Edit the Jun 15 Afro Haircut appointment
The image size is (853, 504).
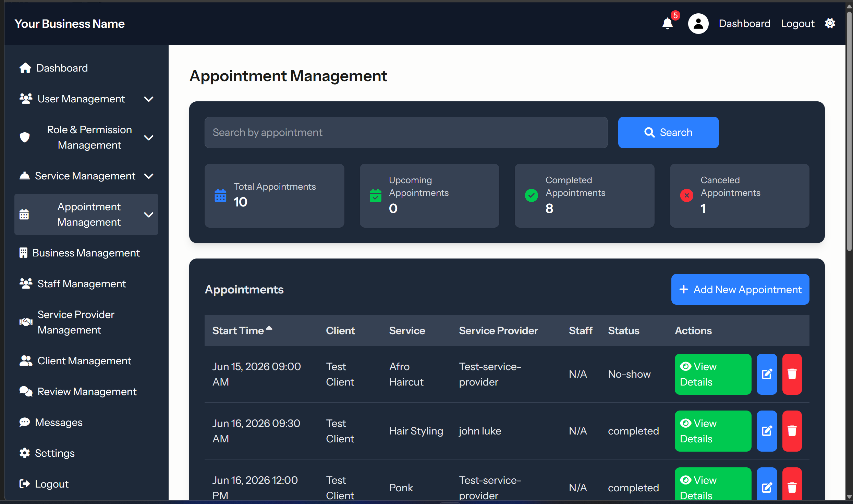click(x=767, y=374)
